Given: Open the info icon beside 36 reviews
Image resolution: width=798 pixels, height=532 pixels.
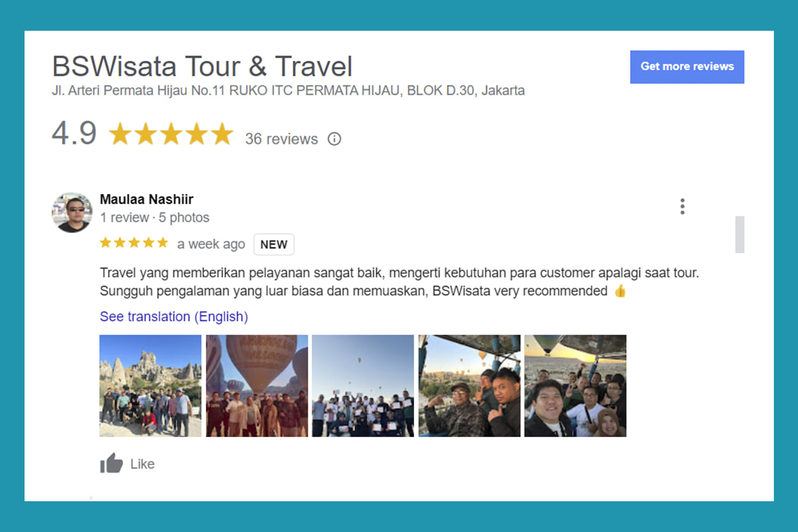Looking at the screenshot, I should (334, 139).
